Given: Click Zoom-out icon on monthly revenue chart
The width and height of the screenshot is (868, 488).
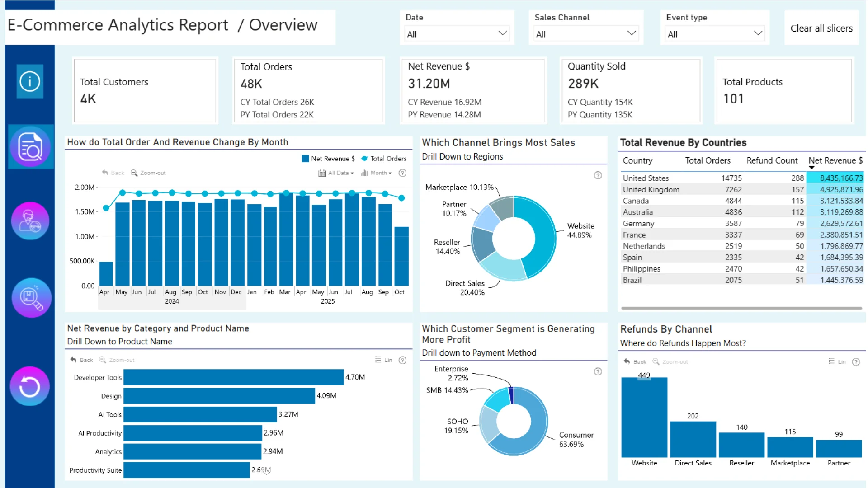Looking at the screenshot, I should tap(134, 173).
